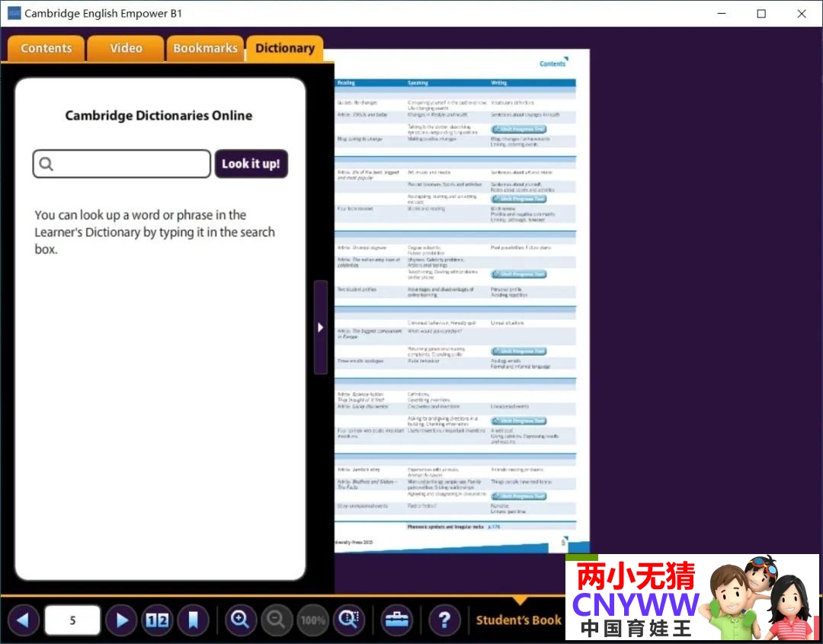Open the Video tab

point(126,48)
